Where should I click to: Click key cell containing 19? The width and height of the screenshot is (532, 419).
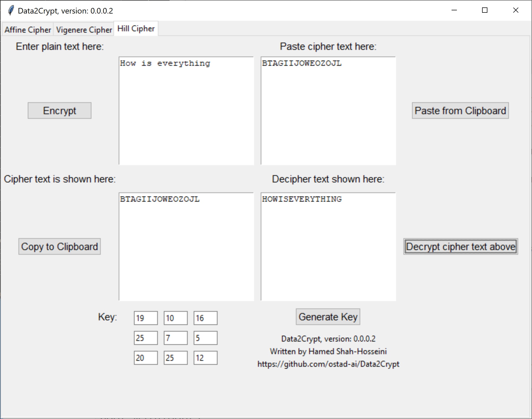(145, 318)
